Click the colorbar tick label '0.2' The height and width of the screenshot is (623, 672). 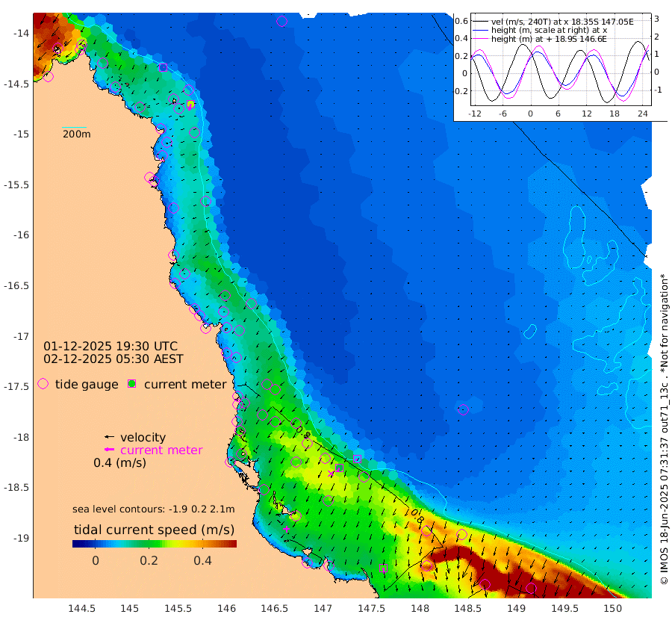(149, 560)
